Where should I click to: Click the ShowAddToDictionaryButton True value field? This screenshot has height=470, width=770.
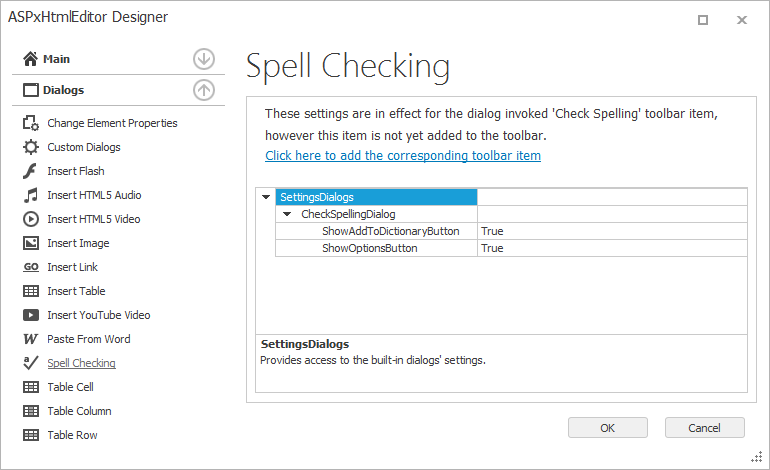pyautogui.click(x=612, y=231)
